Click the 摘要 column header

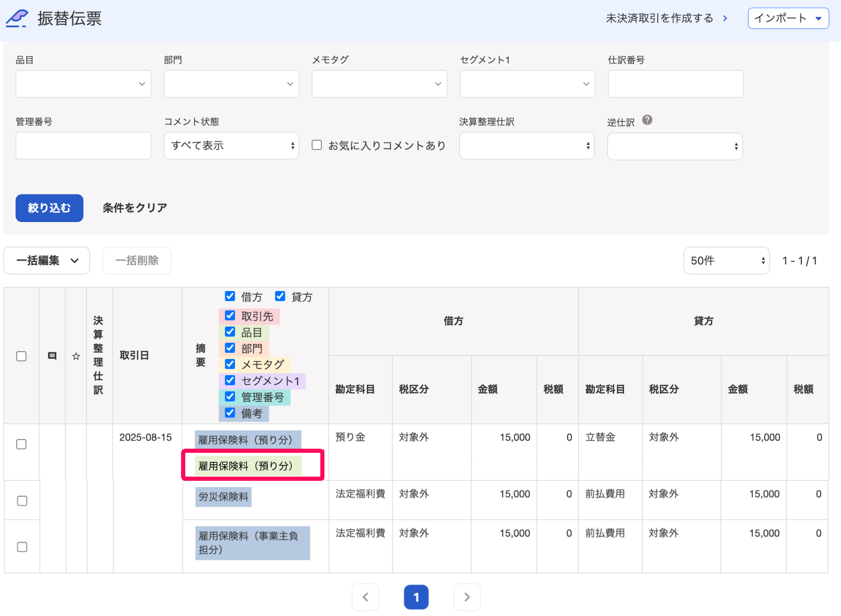[x=200, y=355]
